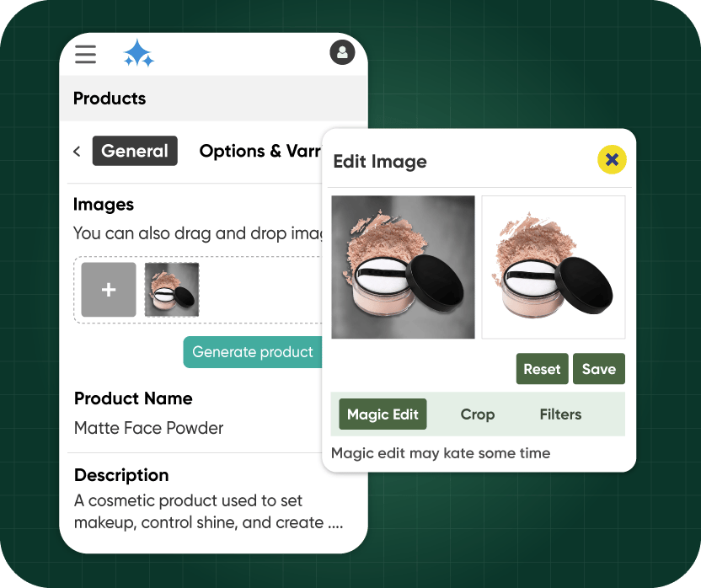The width and height of the screenshot is (701, 588).
Task: Open the Crop tab
Action: (x=478, y=414)
